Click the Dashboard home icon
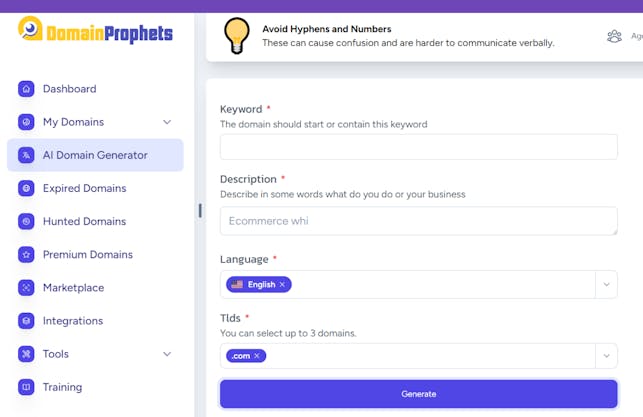 [x=26, y=89]
